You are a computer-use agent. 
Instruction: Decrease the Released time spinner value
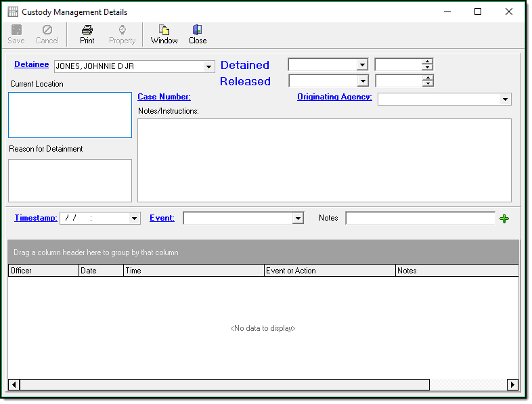pos(427,84)
